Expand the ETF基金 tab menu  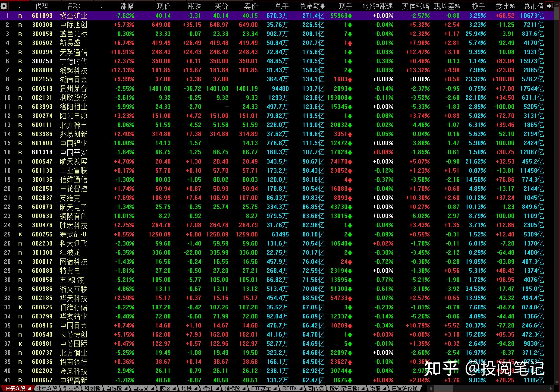[x=275, y=388]
